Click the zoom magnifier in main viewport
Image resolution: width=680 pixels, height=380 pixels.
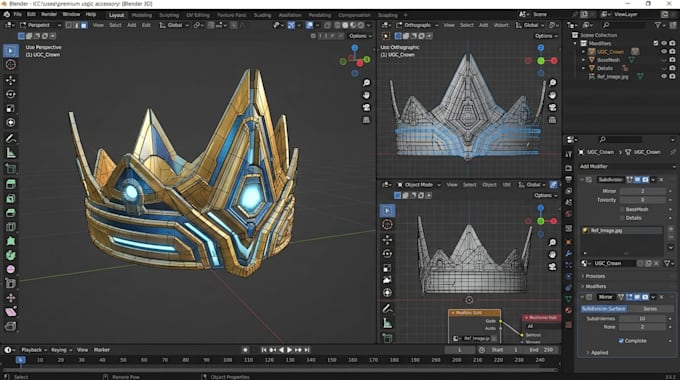pyautogui.click(x=366, y=83)
